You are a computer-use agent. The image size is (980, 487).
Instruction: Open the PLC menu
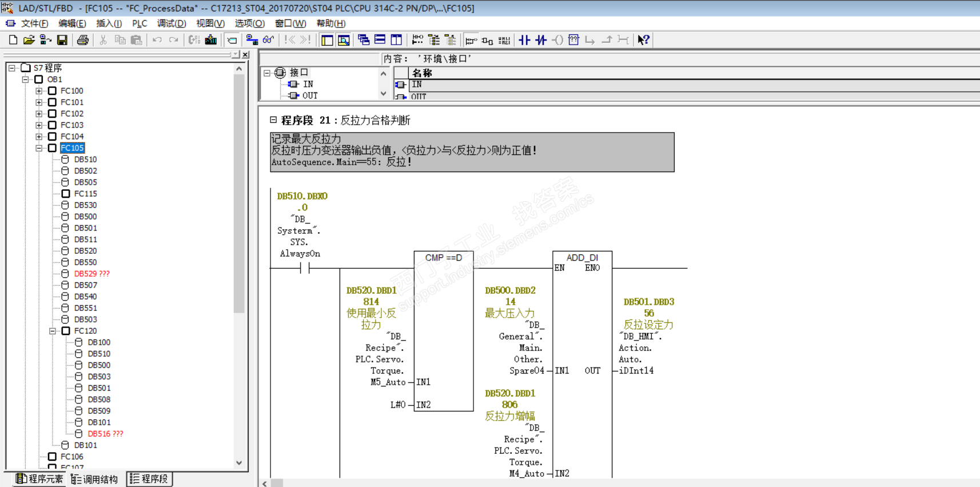tap(140, 23)
